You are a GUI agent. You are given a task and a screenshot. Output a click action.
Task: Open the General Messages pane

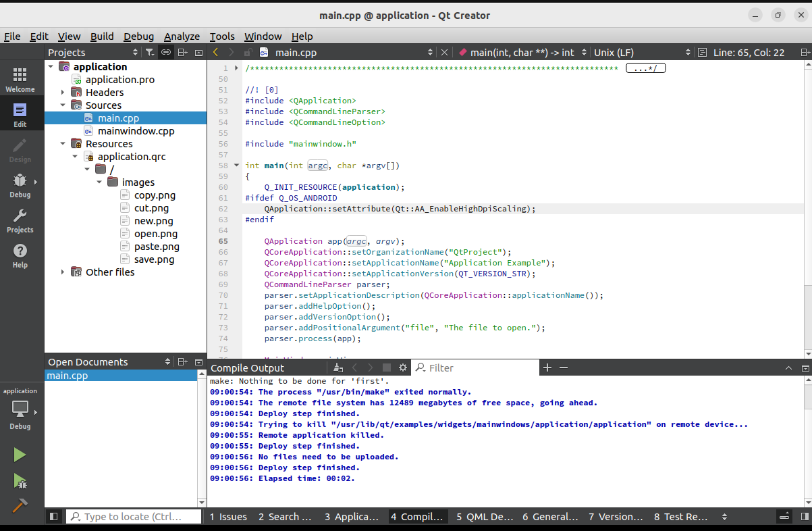(x=550, y=516)
